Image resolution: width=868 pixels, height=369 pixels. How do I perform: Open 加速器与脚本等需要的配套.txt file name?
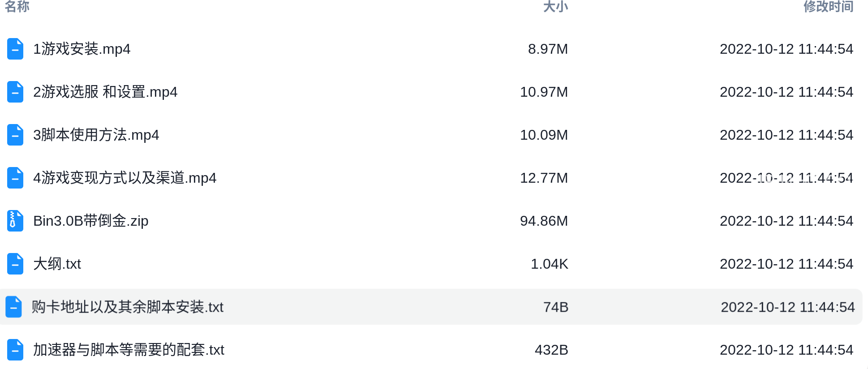click(x=129, y=350)
